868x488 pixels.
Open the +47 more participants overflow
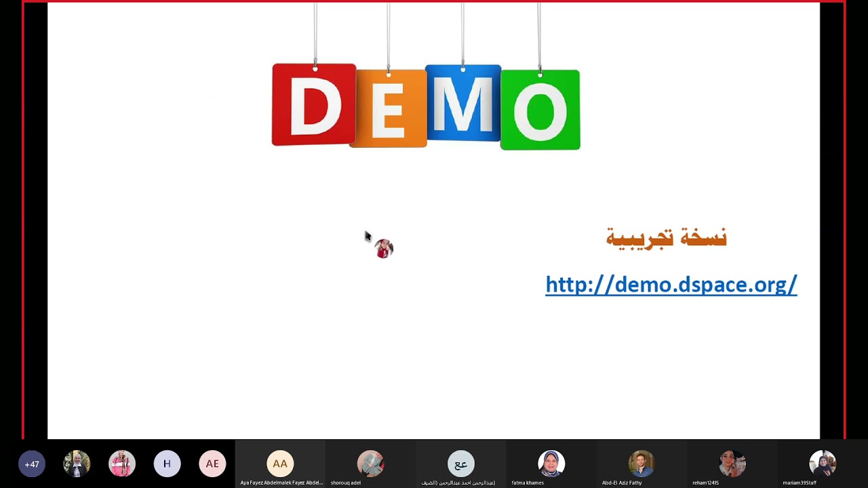pos(32,464)
